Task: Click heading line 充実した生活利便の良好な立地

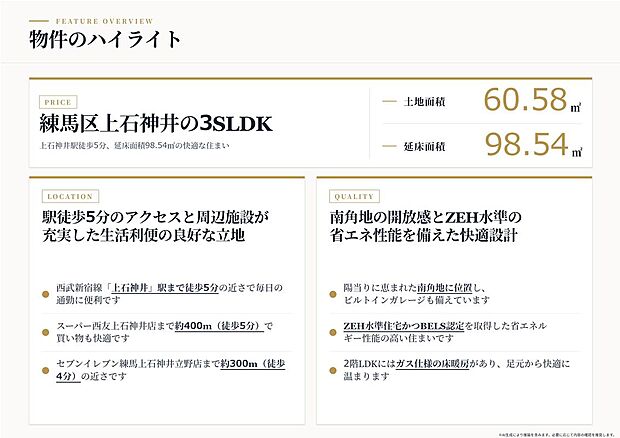Action: [x=144, y=235]
